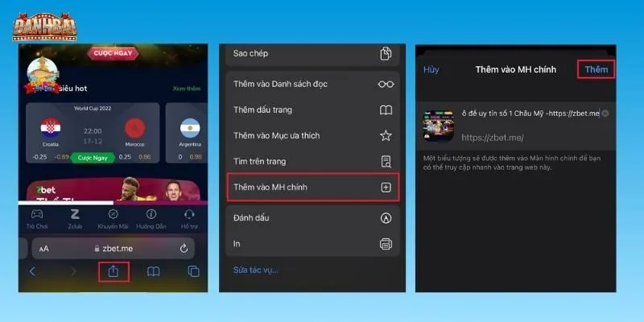Tap the red Cược Ngay banner button

coord(113,53)
